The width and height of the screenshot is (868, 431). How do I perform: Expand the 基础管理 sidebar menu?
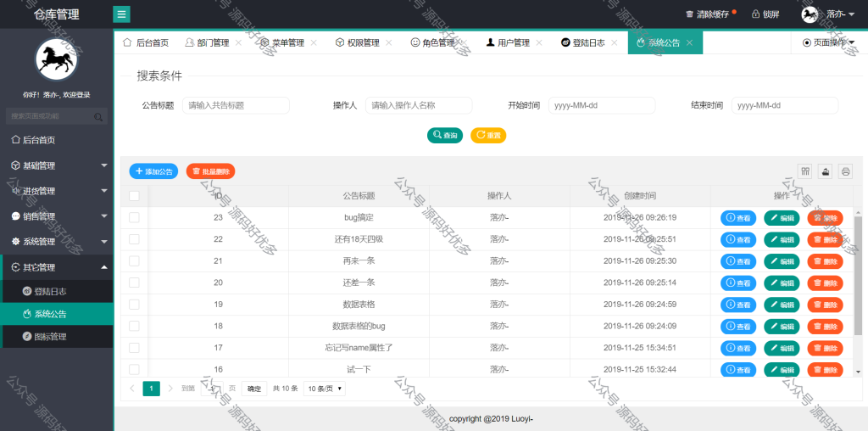point(57,165)
